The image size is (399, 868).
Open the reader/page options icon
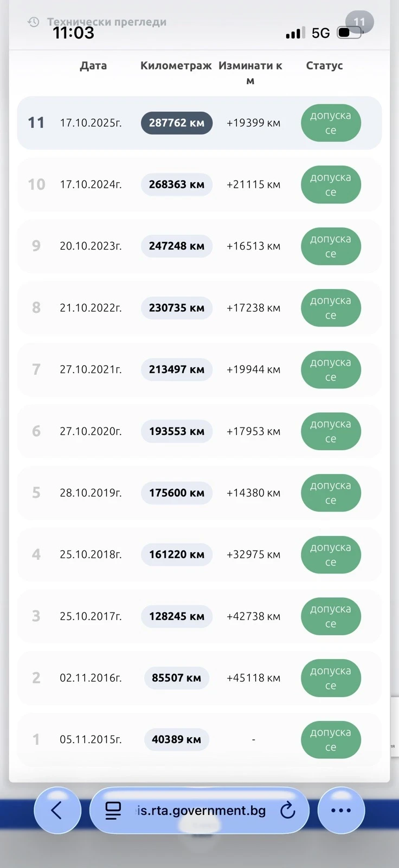pyautogui.click(x=113, y=810)
